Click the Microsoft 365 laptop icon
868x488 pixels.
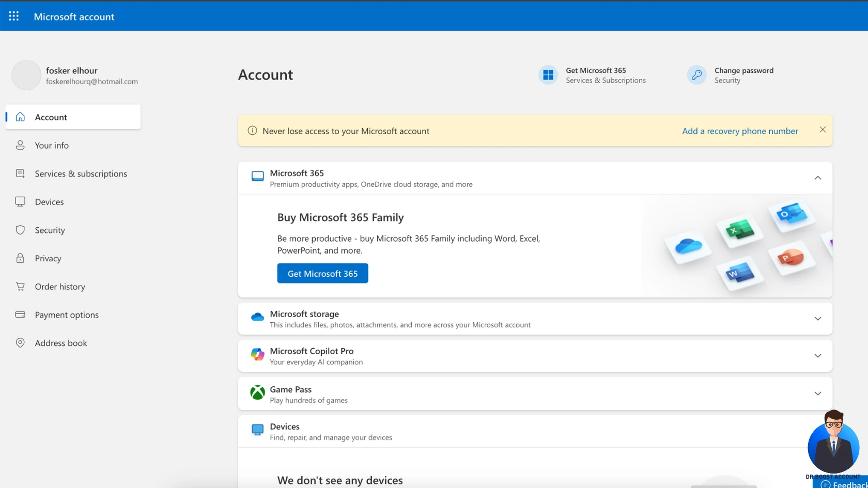click(257, 177)
